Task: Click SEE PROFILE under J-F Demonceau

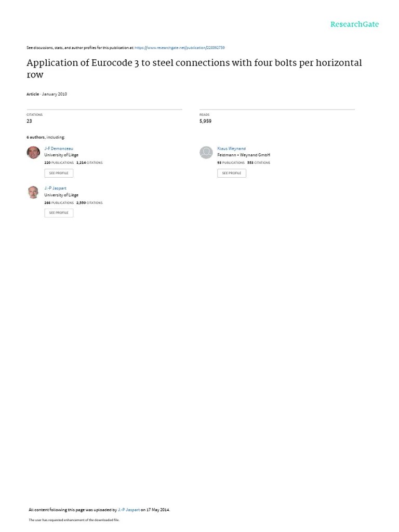Action: pos(59,173)
